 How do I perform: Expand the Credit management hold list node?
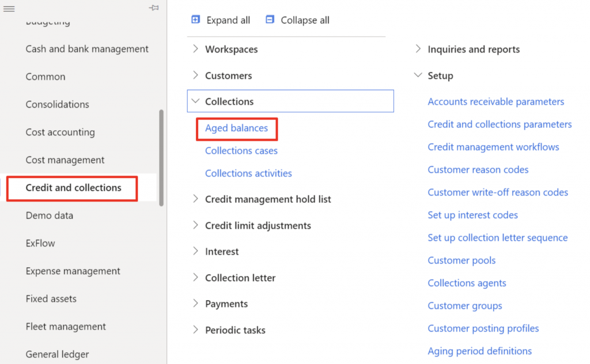coord(196,199)
